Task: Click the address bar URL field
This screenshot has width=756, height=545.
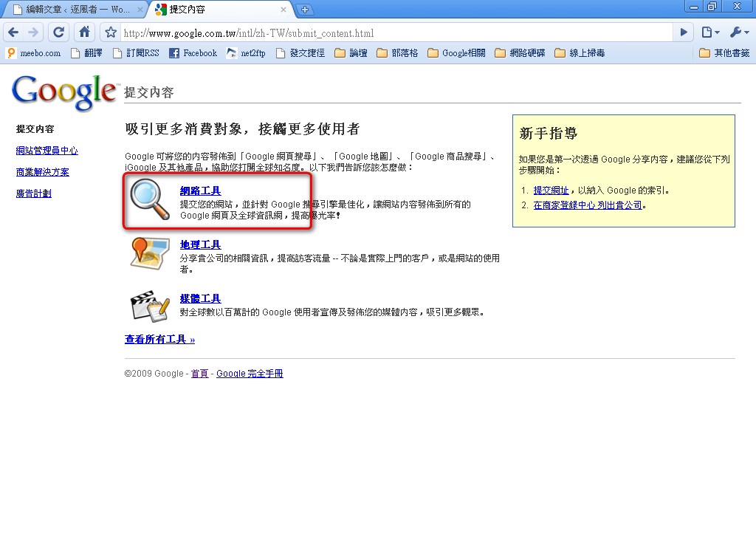Action: coord(396,32)
